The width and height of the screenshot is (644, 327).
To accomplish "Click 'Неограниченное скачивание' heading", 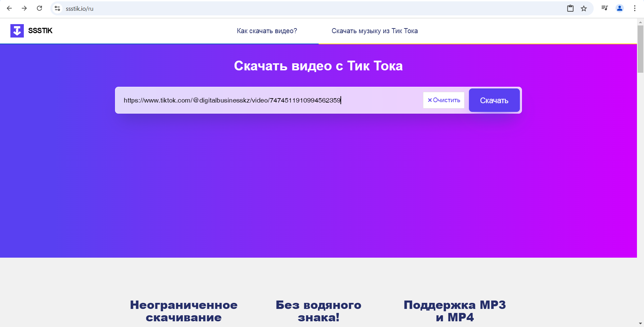I will click(184, 311).
